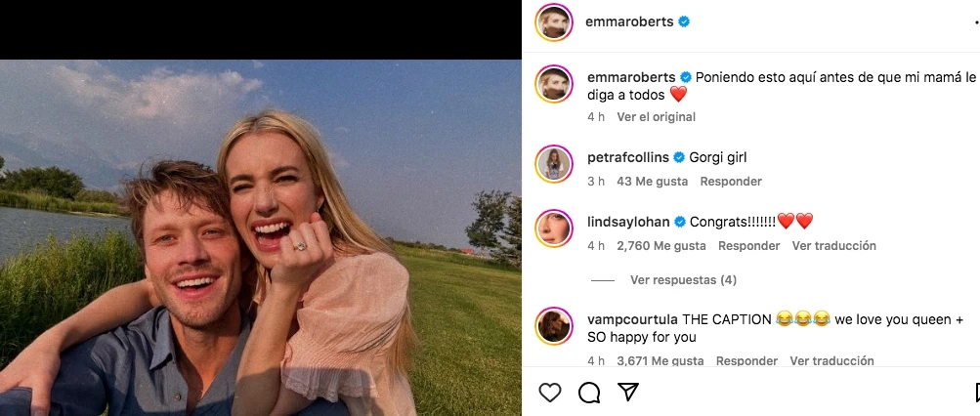980x416 pixels.
Task: Click 'Ver el original' caption link
Action: point(657,117)
